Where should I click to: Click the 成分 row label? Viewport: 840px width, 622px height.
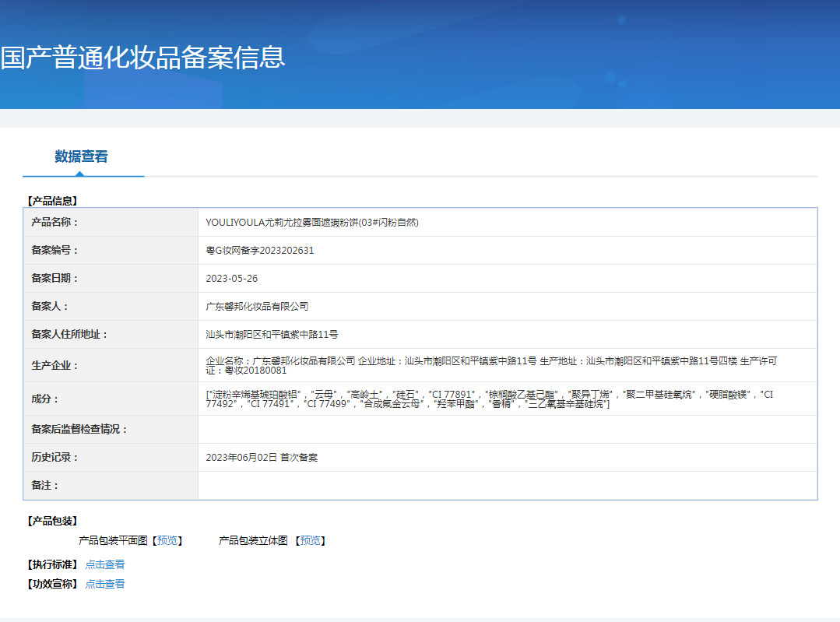[x=45, y=399]
